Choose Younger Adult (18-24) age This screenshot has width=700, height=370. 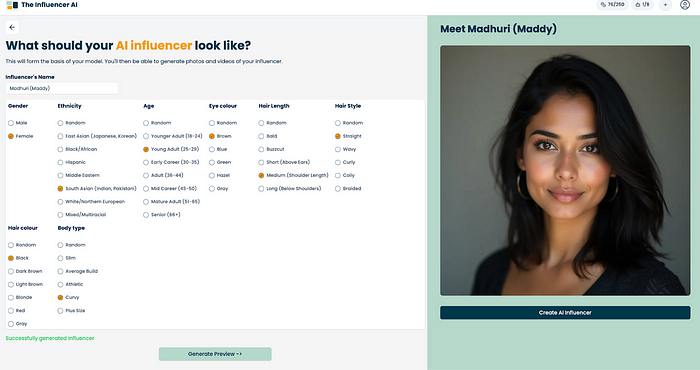173,136
